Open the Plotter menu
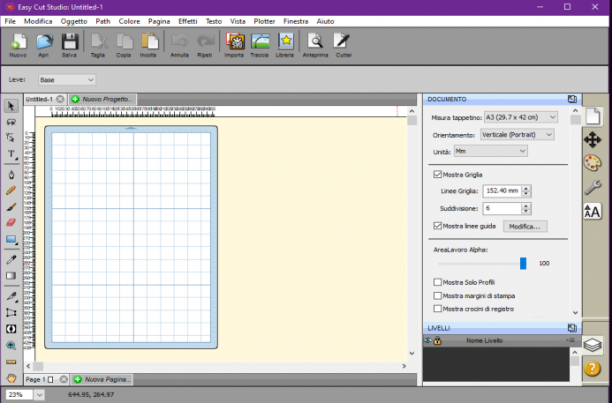The height and width of the screenshot is (403, 612). pyautogui.click(x=264, y=21)
